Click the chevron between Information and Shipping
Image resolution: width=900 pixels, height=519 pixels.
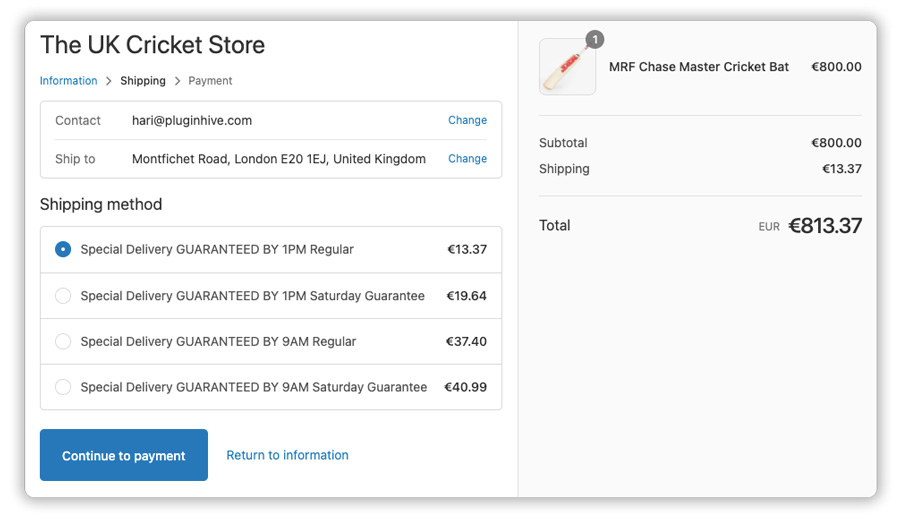[108, 81]
